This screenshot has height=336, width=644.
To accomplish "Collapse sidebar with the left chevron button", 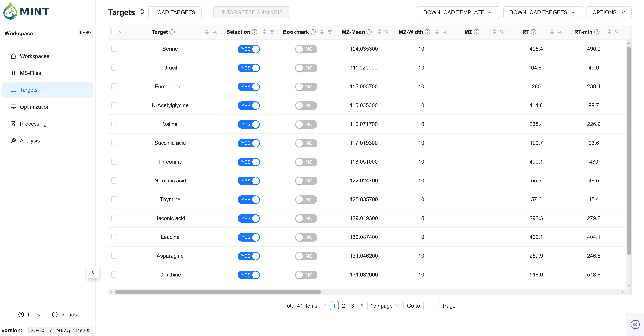I will [x=93, y=272].
